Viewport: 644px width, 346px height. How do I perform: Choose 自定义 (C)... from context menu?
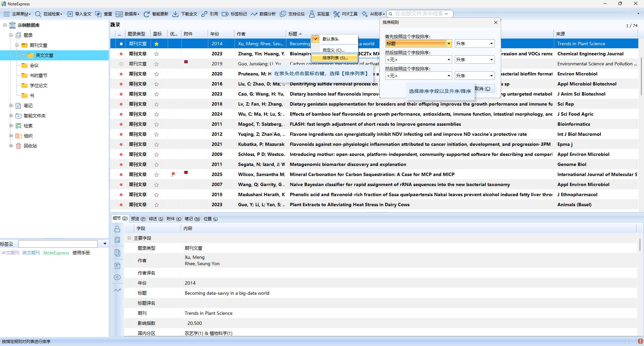[334, 50]
